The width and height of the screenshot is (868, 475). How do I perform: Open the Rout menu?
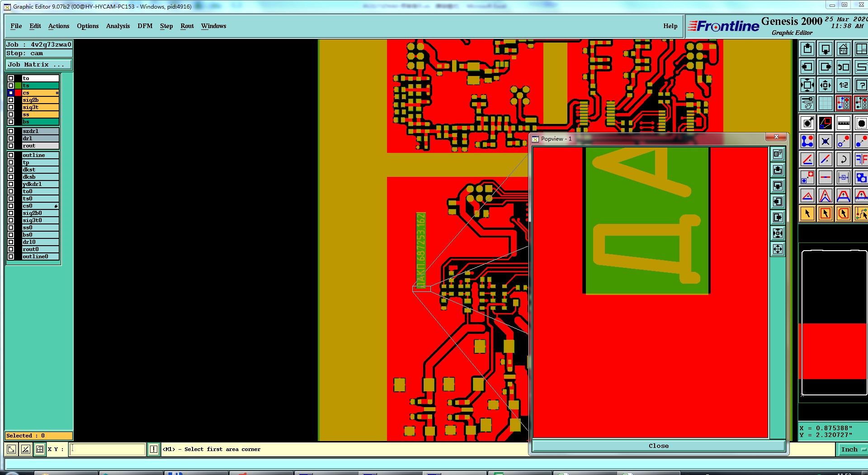(x=187, y=26)
